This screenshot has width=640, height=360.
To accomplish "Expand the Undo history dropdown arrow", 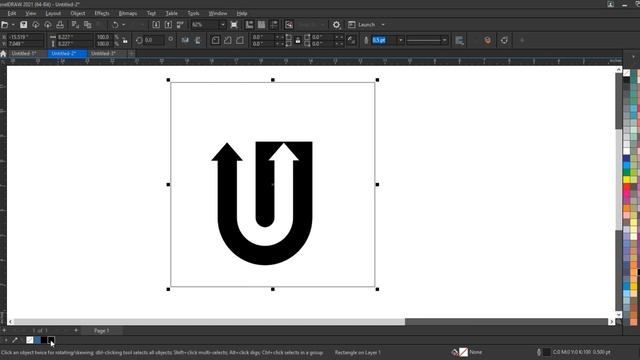I will [124, 25].
